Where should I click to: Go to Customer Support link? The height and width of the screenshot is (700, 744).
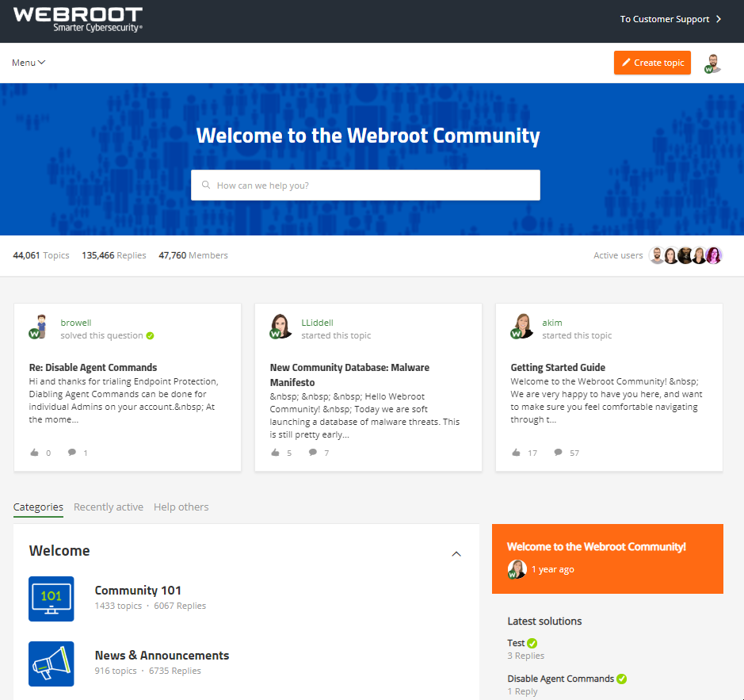[x=664, y=19]
